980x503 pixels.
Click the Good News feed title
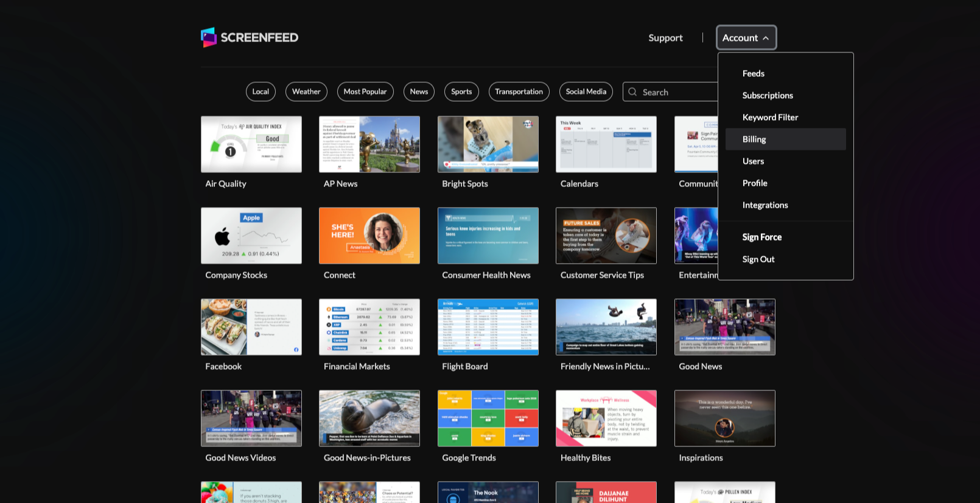(x=701, y=367)
